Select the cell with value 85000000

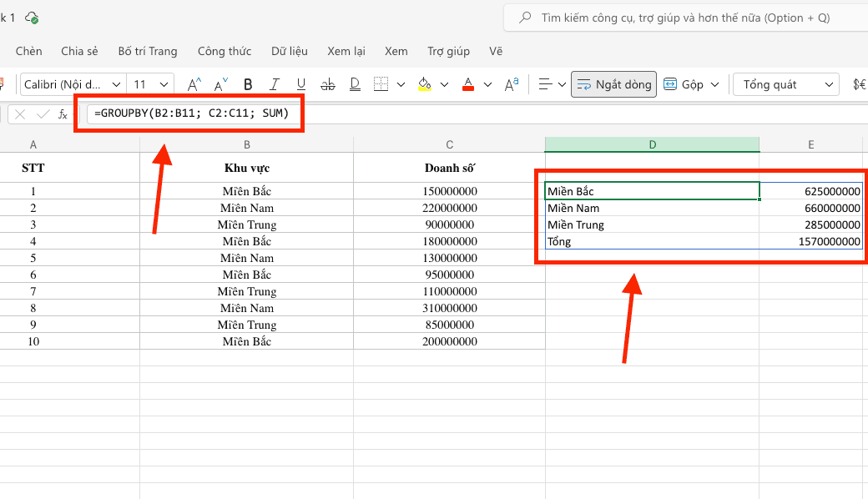point(450,325)
